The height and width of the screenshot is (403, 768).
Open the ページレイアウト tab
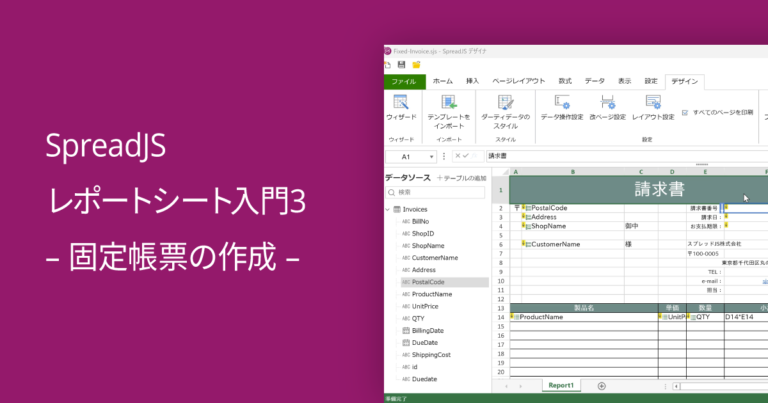point(519,81)
